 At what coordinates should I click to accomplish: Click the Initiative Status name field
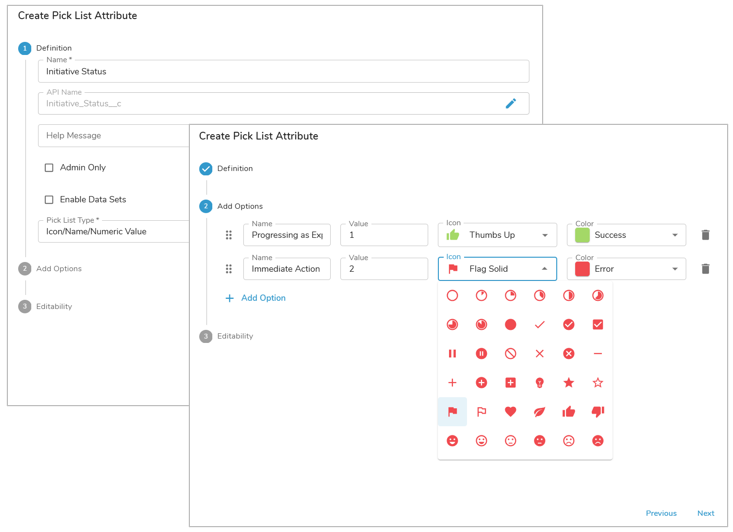pyautogui.click(x=283, y=72)
